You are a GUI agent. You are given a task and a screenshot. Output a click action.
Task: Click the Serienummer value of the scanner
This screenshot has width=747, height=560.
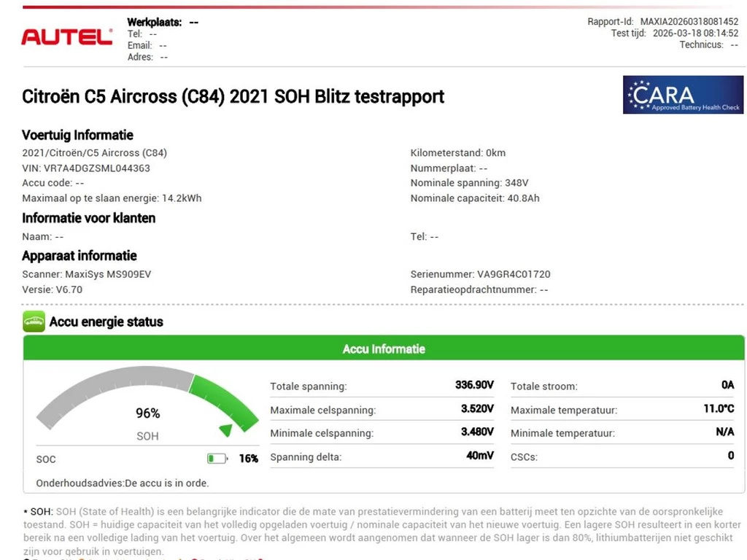(514, 275)
